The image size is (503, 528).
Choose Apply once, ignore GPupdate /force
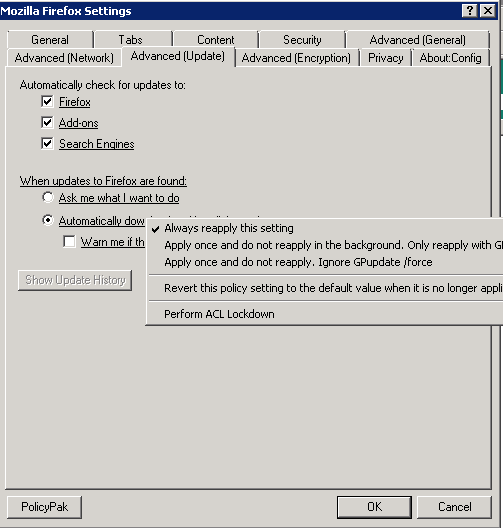click(325, 262)
